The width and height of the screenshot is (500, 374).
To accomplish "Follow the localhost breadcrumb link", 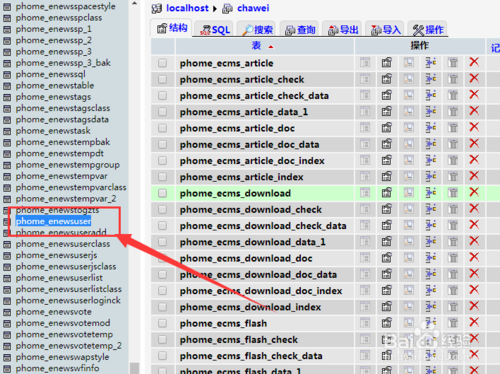I will (187, 8).
